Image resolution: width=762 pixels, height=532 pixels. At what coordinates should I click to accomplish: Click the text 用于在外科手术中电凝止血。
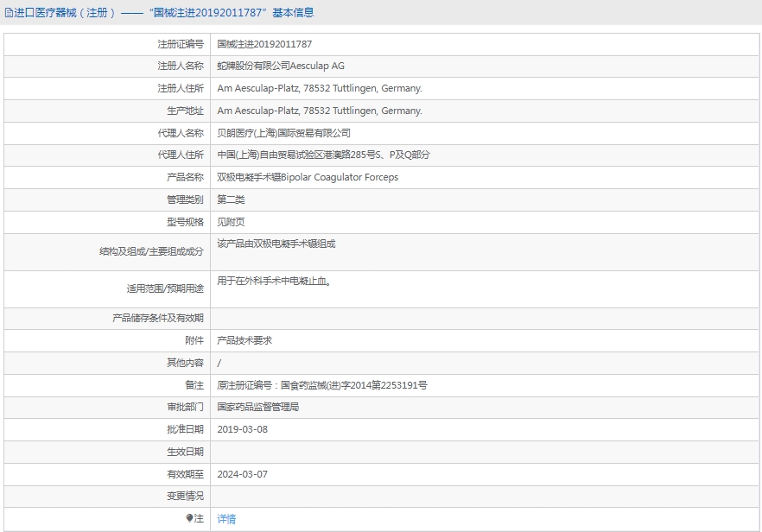(275, 281)
